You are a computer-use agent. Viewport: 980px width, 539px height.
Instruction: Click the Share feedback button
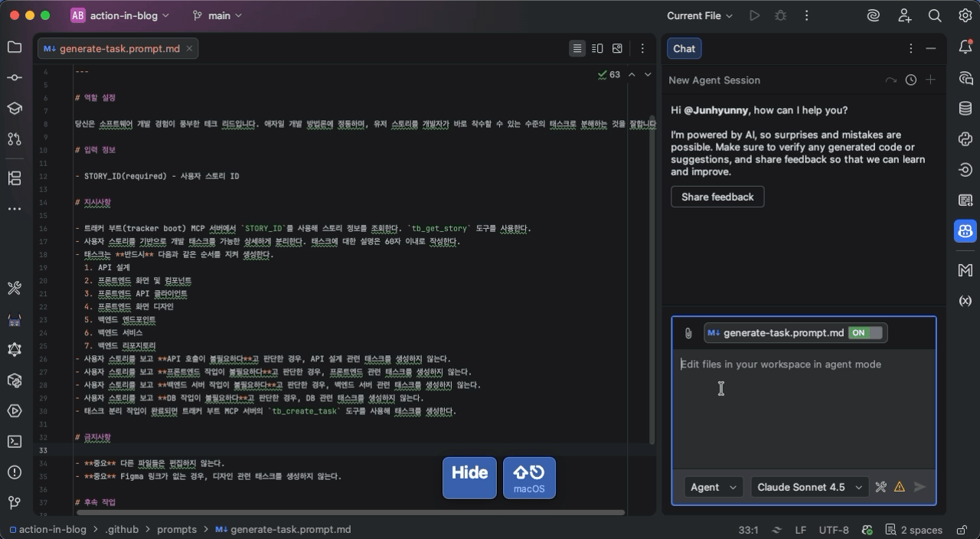tap(717, 197)
